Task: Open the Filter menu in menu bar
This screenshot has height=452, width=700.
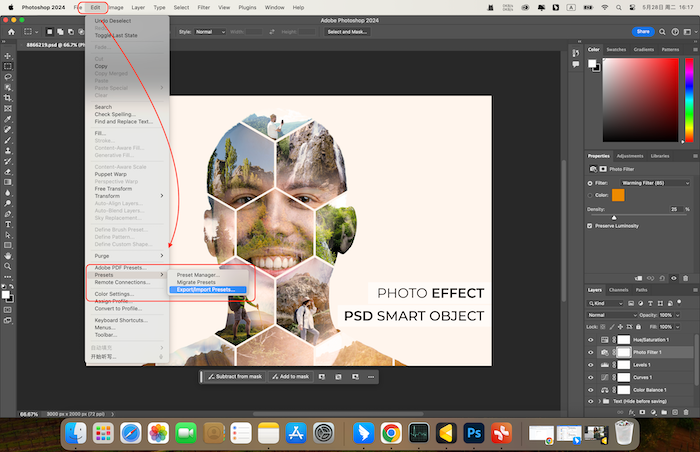Action: coord(204,8)
